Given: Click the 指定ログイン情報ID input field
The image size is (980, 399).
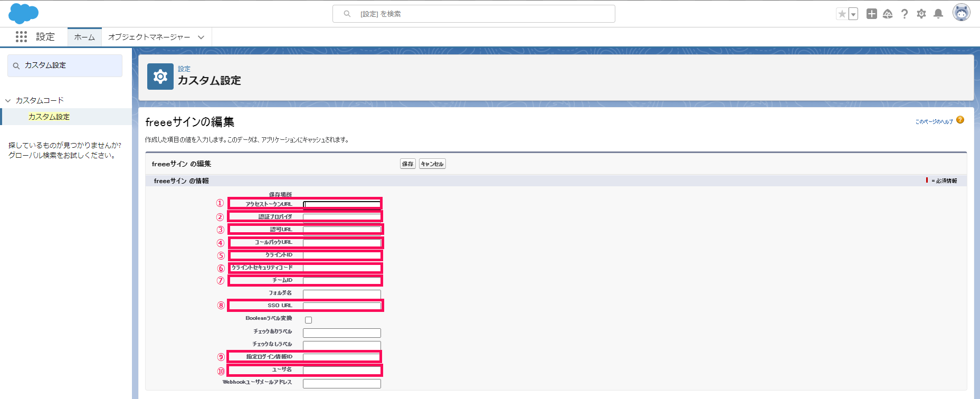Looking at the screenshot, I should click(x=342, y=357).
